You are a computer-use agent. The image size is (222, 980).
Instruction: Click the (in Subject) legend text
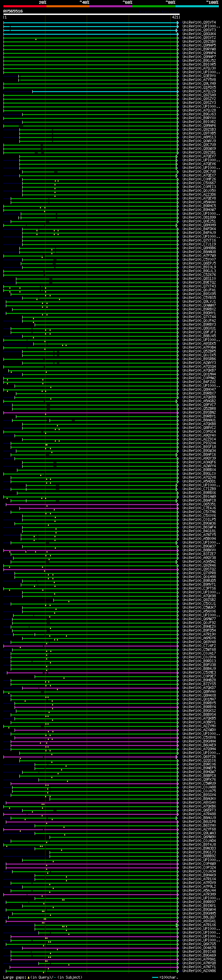[x=70, y=977]
